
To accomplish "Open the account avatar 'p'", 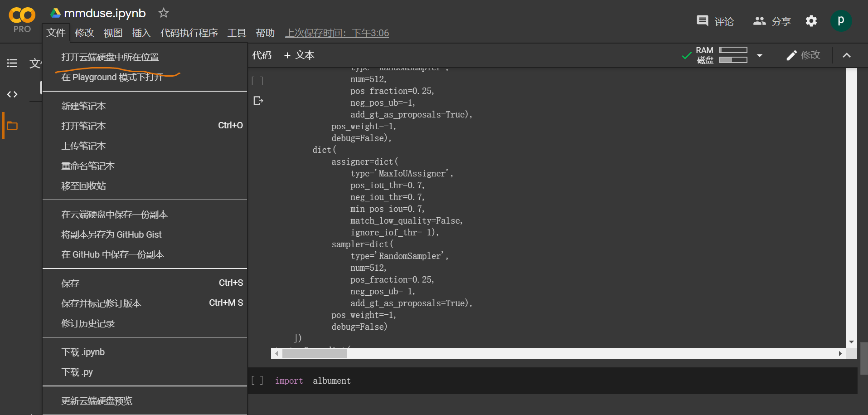I will coord(841,21).
